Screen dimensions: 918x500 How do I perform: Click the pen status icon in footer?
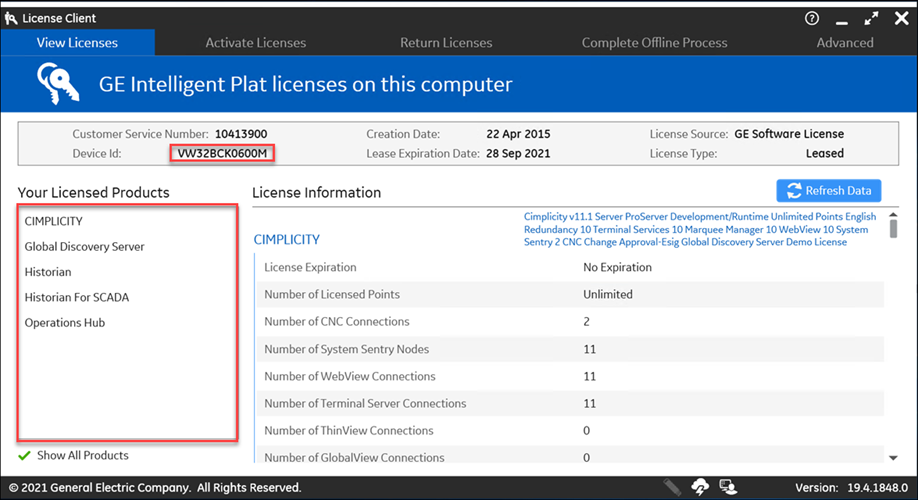click(x=672, y=487)
